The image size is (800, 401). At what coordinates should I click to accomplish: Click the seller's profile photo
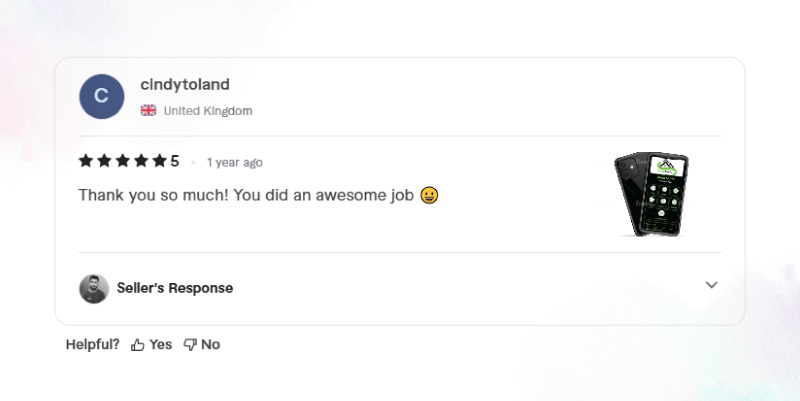94,289
